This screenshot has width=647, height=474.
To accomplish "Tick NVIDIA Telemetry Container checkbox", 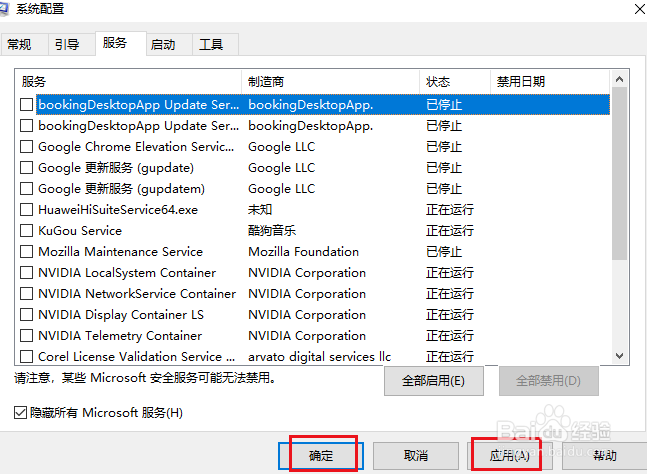I will (26, 336).
